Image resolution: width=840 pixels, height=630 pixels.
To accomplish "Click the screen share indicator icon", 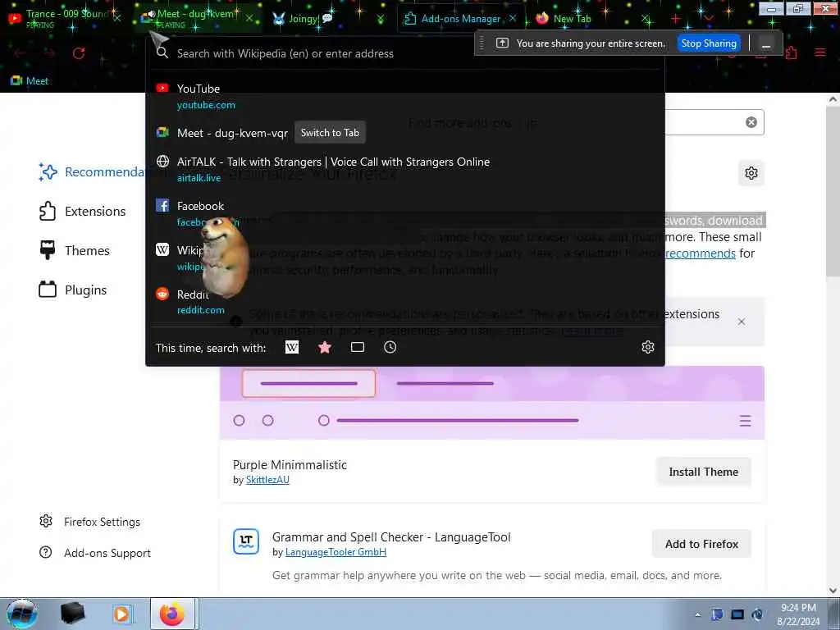I will 502,43.
